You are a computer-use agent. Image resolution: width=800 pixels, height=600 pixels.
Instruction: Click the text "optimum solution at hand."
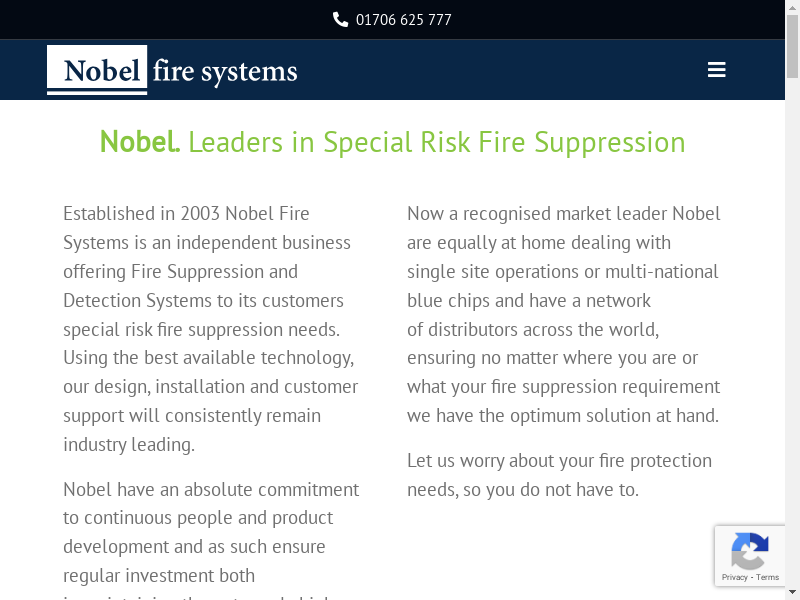point(614,416)
